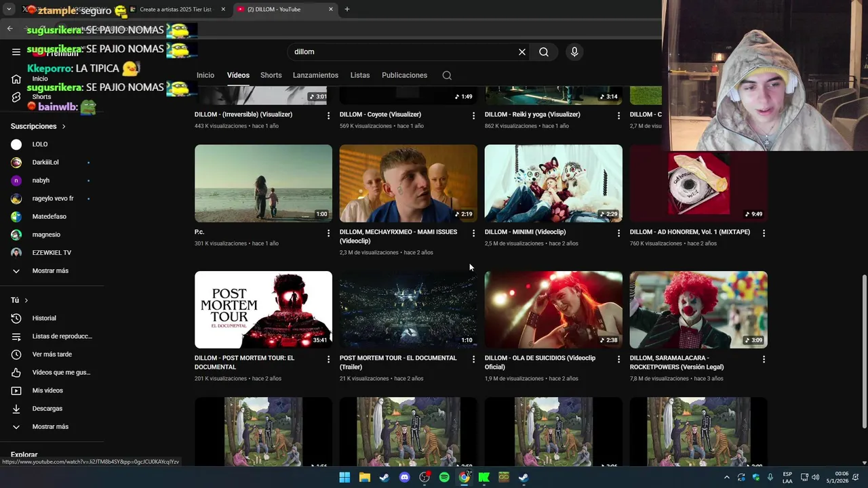This screenshot has height=488, width=868.
Task: Open the Tú section header
Action: pos(20,300)
